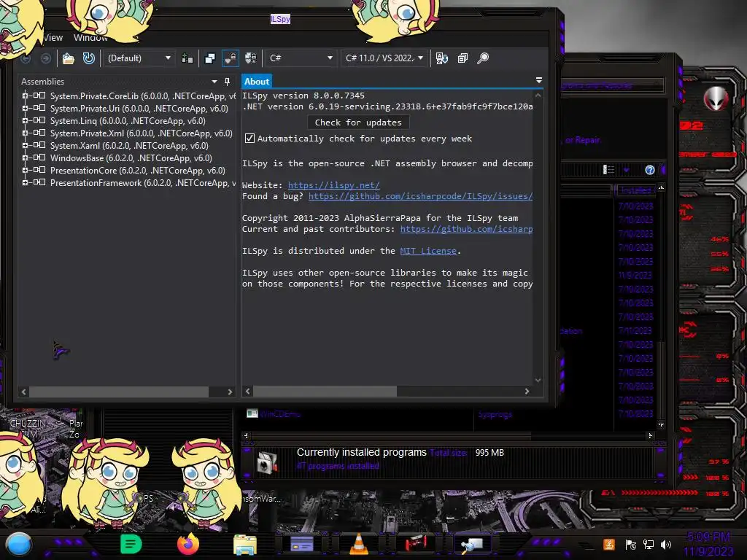
Task: Expand PresentationFramework assembly node
Action: [25, 182]
